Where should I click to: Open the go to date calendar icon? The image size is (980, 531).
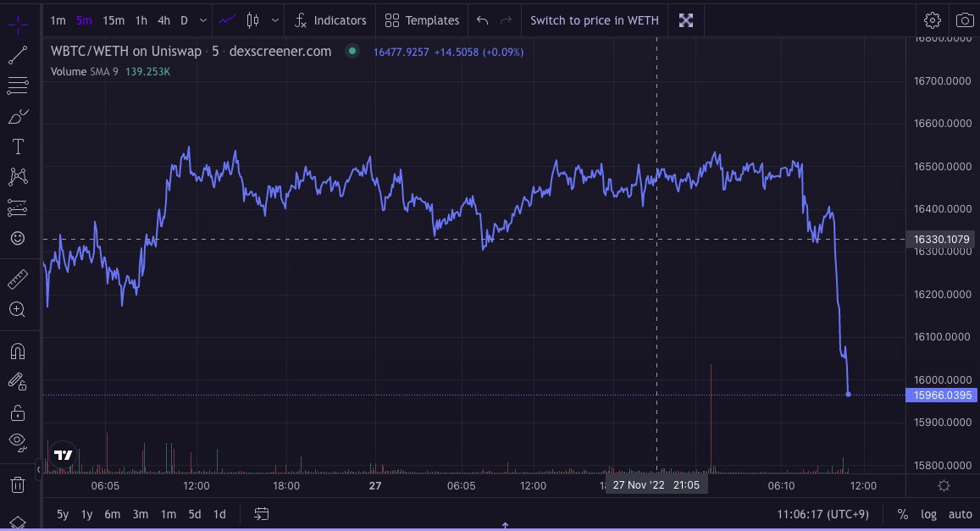261,514
